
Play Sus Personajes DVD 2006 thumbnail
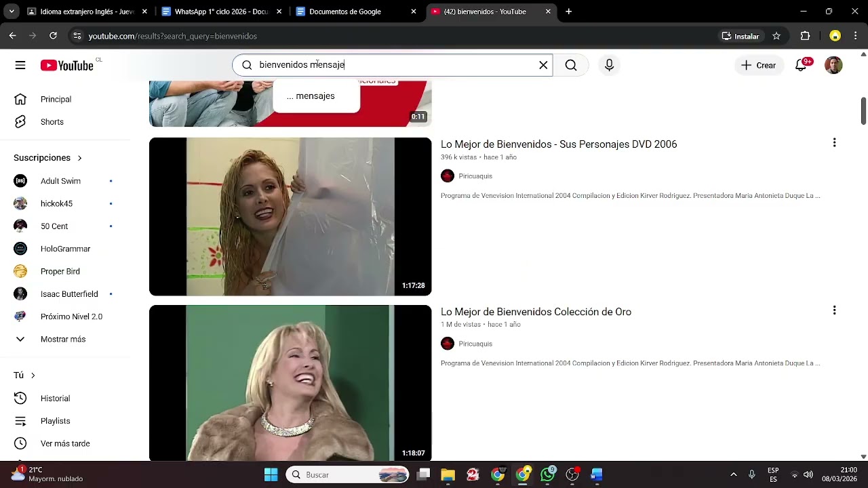(290, 217)
